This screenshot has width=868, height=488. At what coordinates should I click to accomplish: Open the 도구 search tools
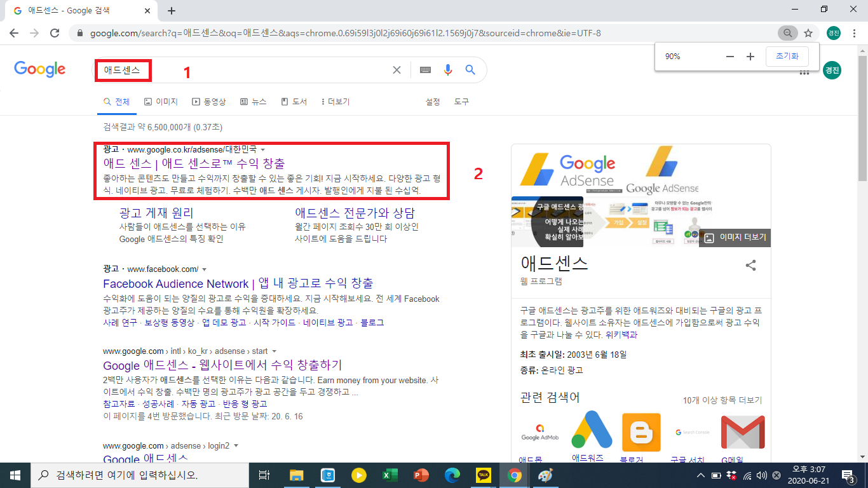(x=461, y=102)
